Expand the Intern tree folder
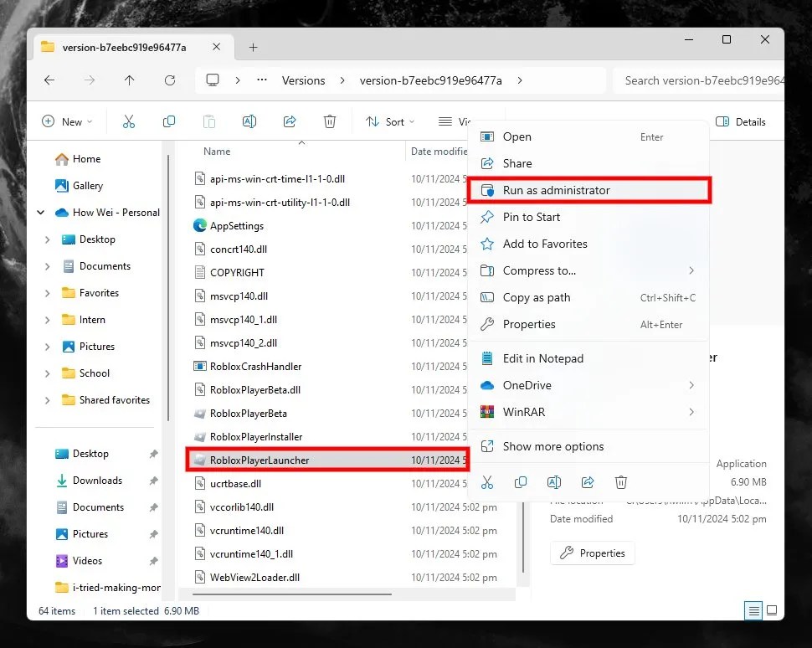This screenshot has height=648, width=812. (47, 320)
